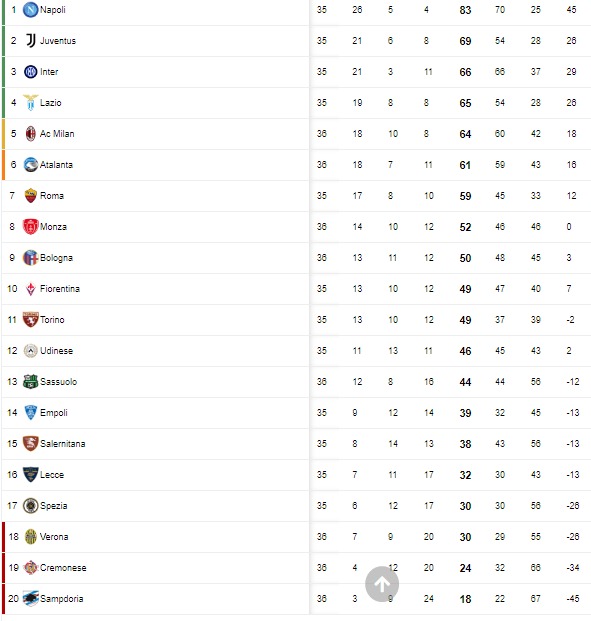Image resolution: width=591 pixels, height=621 pixels.
Task: Select the Sassuolo team name
Action: (58, 382)
